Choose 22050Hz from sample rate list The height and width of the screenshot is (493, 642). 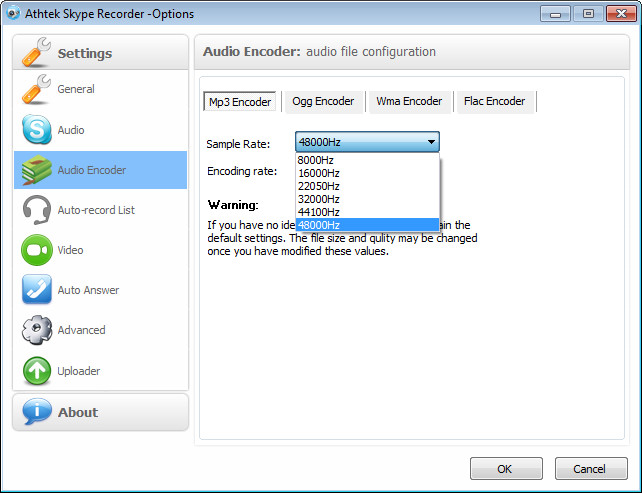coord(367,186)
